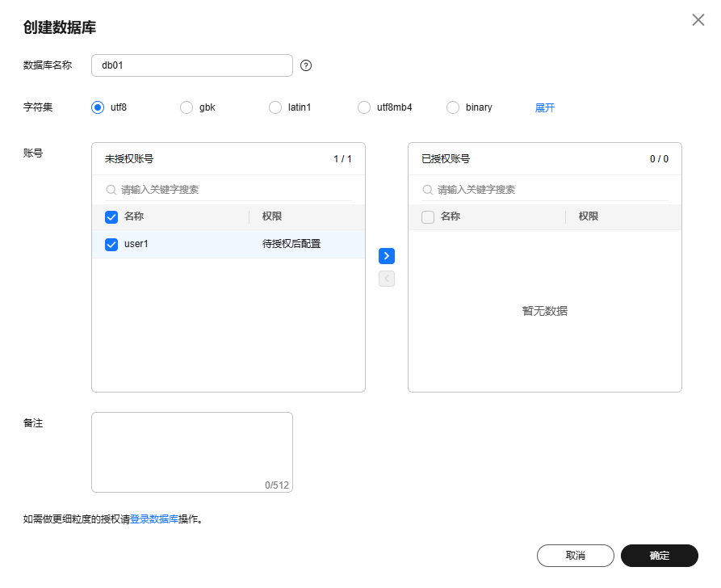Image resolution: width=721 pixels, height=588 pixels.
Task: Select the utf8 character set
Action: click(98, 107)
